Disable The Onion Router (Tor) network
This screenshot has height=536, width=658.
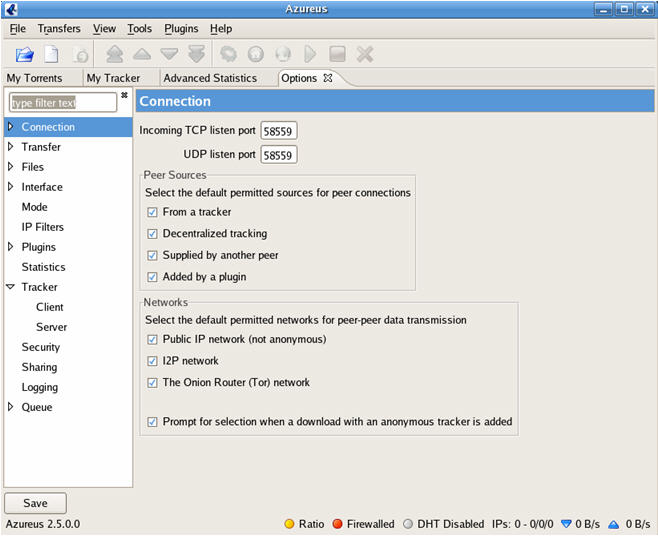point(152,383)
